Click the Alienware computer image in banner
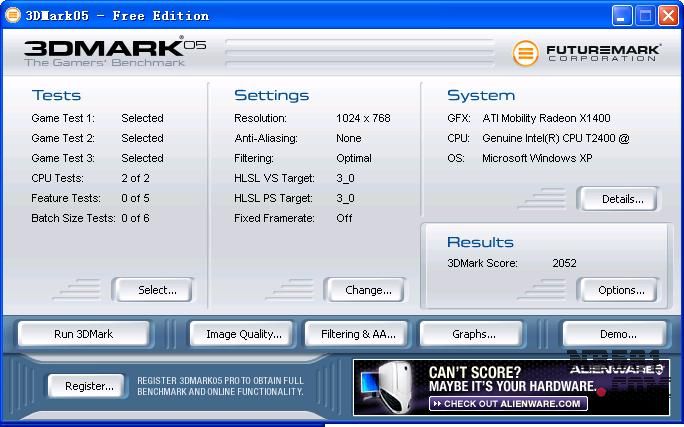The height and width of the screenshot is (427, 684). point(389,385)
